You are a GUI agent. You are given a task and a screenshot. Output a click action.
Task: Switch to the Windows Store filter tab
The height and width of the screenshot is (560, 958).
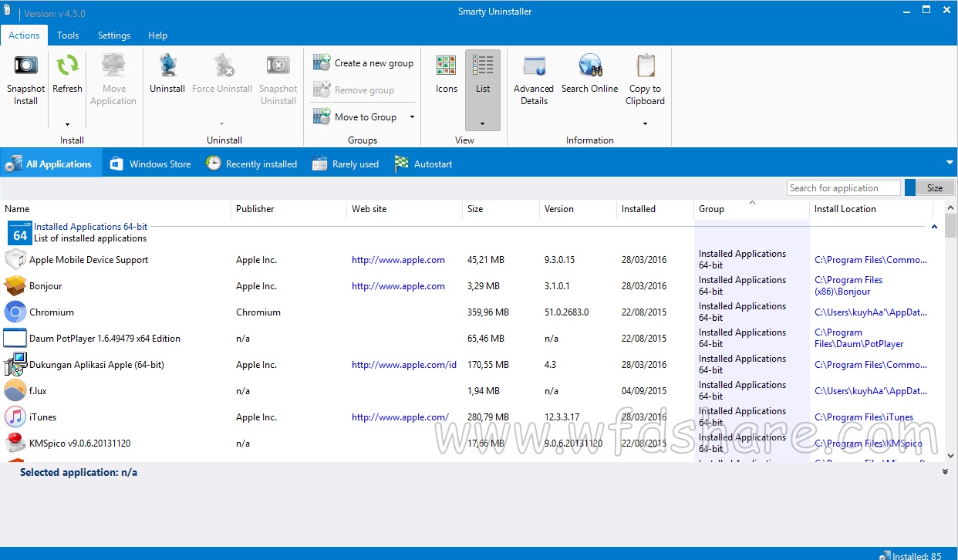(x=150, y=164)
